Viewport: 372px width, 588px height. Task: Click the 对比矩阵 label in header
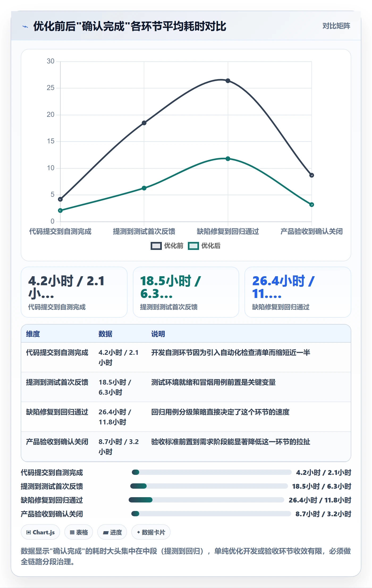[x=336, y=26]
